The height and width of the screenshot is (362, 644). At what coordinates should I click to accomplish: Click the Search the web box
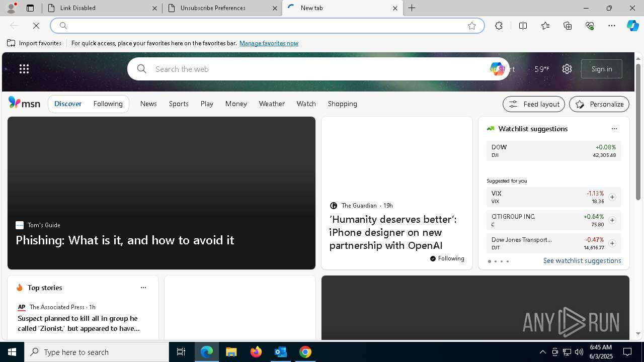point(317,69)
